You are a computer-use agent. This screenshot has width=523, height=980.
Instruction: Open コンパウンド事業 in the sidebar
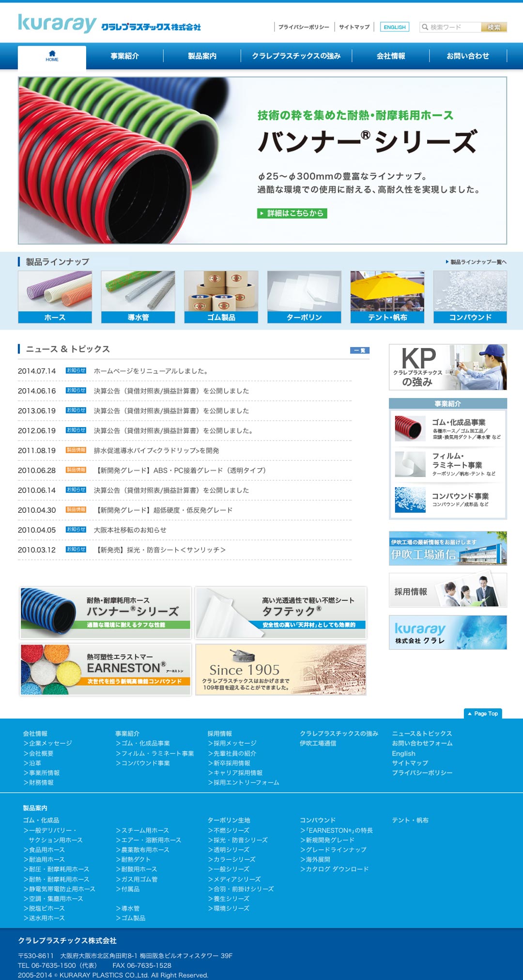pos(461,496)
